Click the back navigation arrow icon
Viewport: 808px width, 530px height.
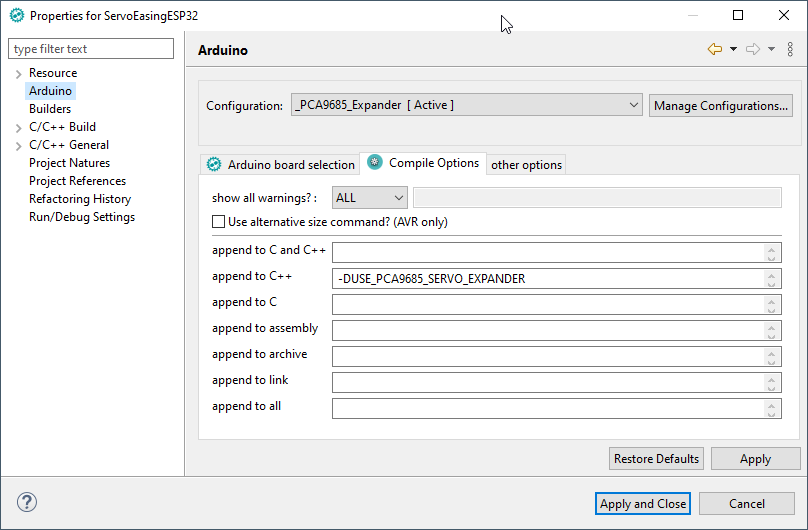tap(714, 49)
